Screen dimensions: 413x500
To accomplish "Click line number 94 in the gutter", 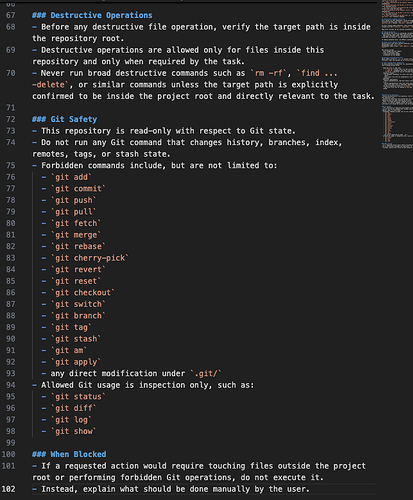I will (x=11, y=385).
